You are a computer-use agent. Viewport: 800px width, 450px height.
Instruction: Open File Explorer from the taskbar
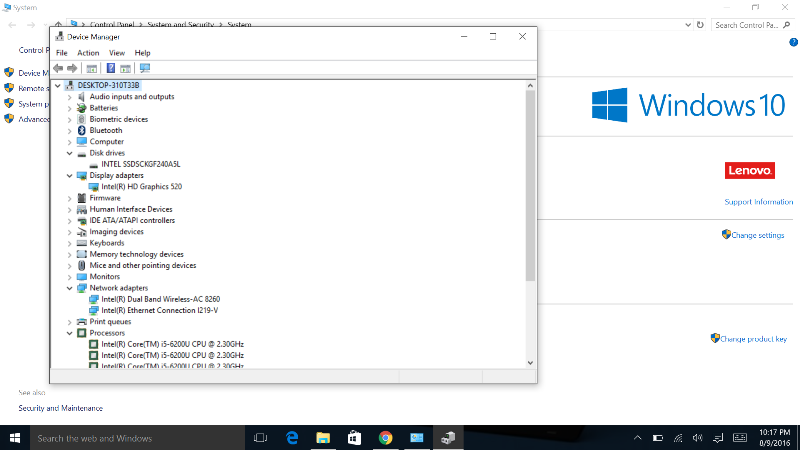point(323,438)
